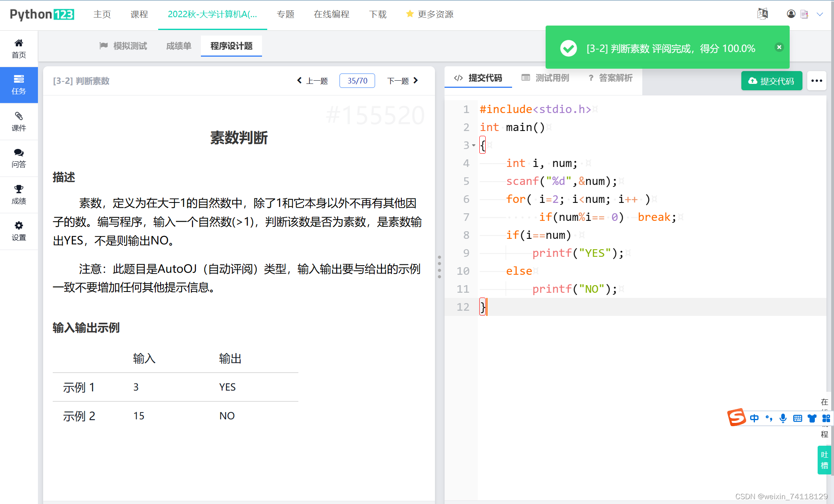
Task: Open 2022秋-大学计算机A course menu
Action: coord(212,14)
